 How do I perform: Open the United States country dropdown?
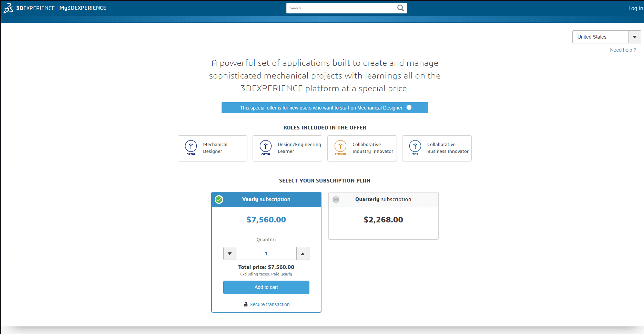606,37
